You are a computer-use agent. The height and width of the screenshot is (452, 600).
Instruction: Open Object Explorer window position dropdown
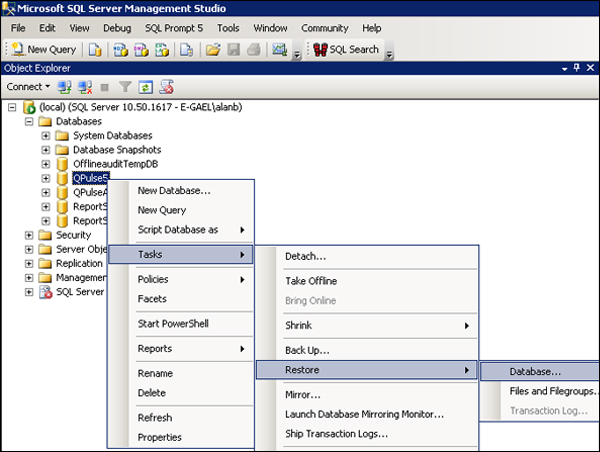(x=564, y=69)
